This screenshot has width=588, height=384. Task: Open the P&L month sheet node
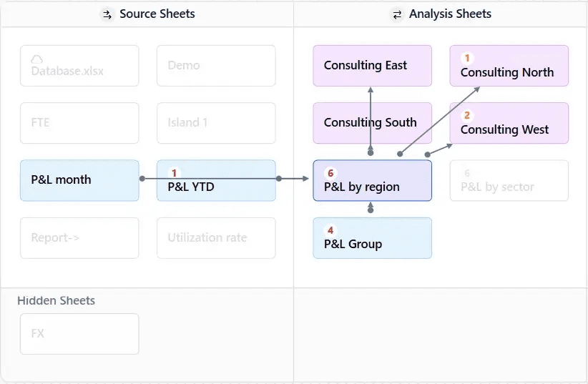(79, 180)
